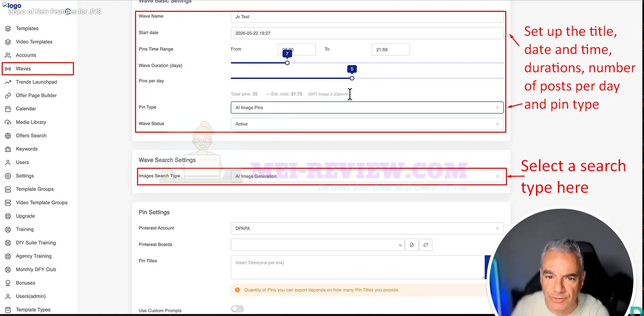This screenshot has height=316, width=644.
Task: Go to Training in the sidebar
Action: [25, 229]
